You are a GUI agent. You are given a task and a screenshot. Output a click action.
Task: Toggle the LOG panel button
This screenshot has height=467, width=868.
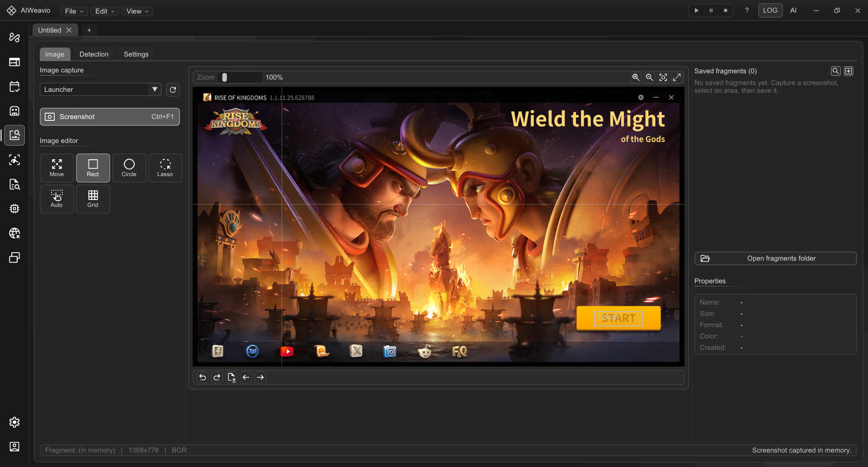coord(770,10)
